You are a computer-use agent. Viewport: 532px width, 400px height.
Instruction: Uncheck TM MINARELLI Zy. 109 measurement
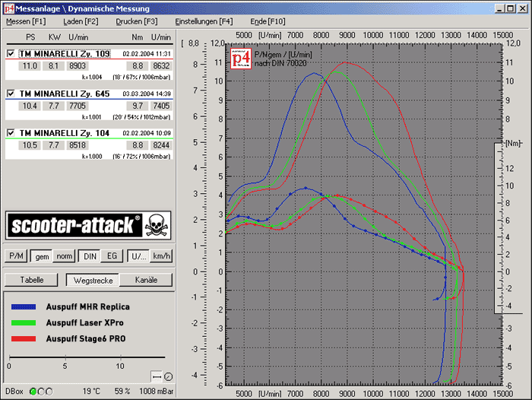point(11,54)
